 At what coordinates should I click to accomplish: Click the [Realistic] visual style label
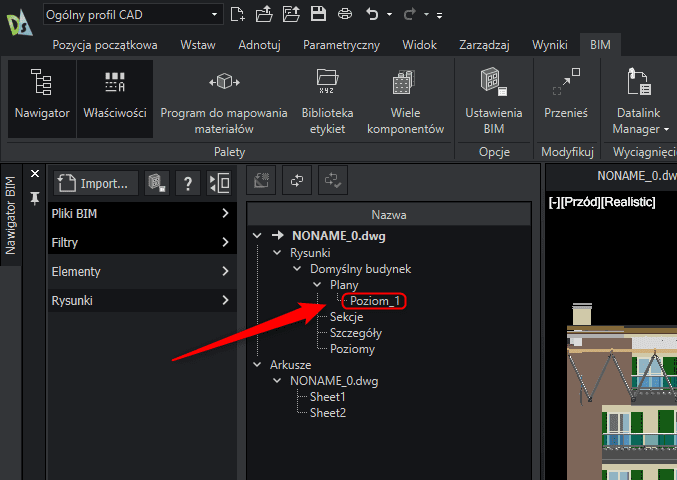(628, 202)
